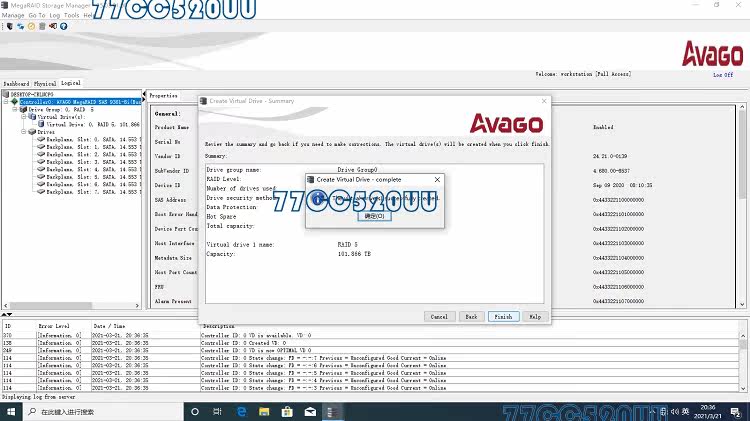The image size is (750, 421).
Task: Click the left panel collapse arrow
Action: 144,95
